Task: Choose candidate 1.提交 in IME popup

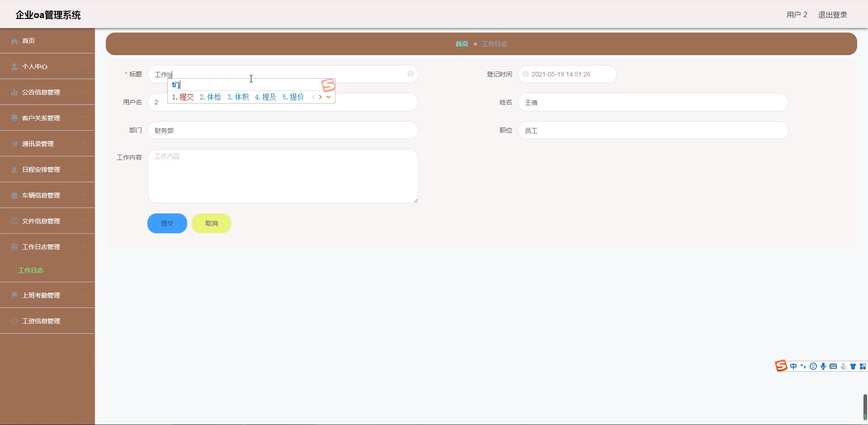Action: tap(183, 97)
